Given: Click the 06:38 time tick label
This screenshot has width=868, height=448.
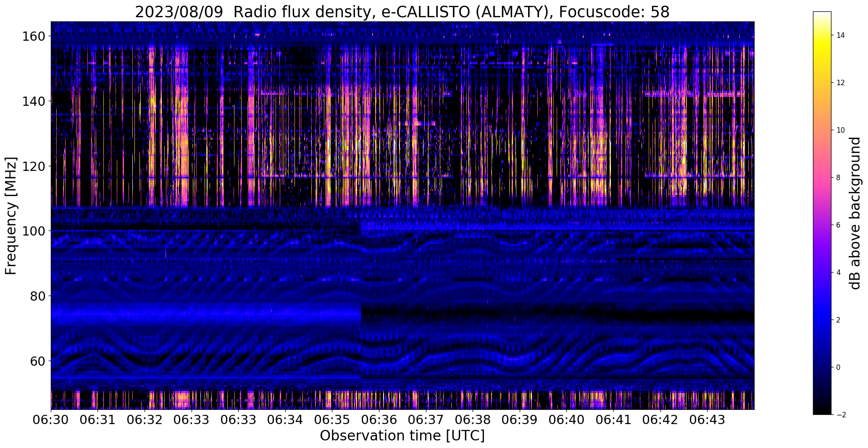Looking at the screenshot, I should click(x=473, y=420).
